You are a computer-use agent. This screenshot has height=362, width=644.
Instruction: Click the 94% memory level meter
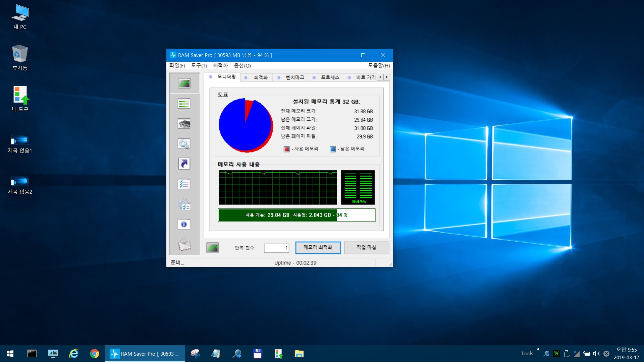358,187
